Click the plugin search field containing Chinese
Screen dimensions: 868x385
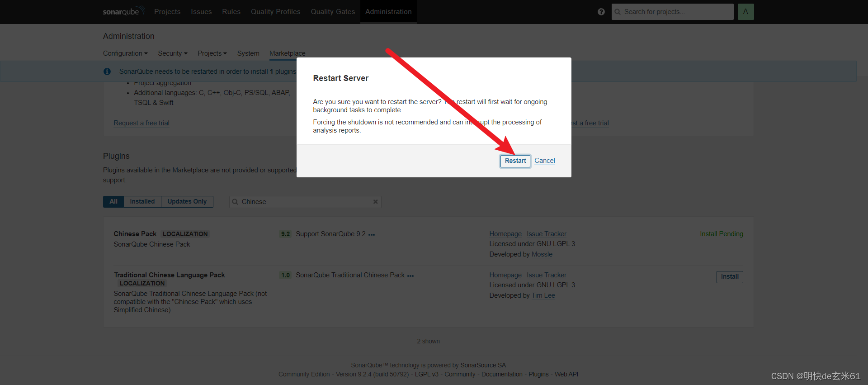tap(305, 202)
